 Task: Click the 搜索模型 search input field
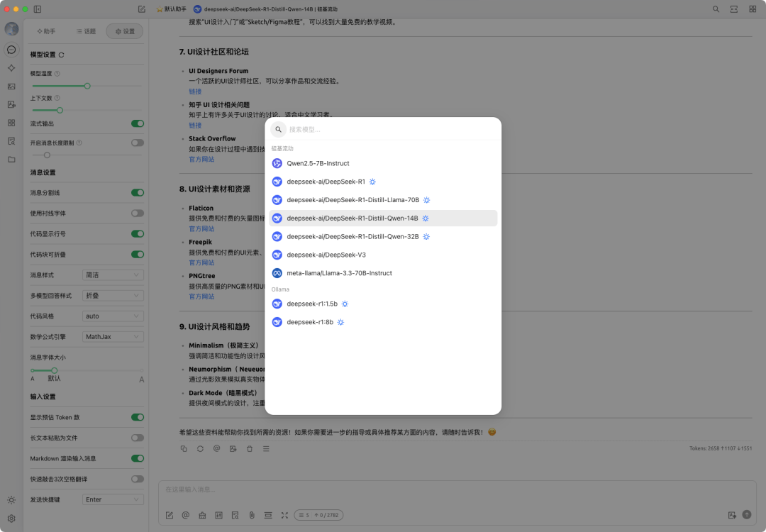click(x=391, y=130)
